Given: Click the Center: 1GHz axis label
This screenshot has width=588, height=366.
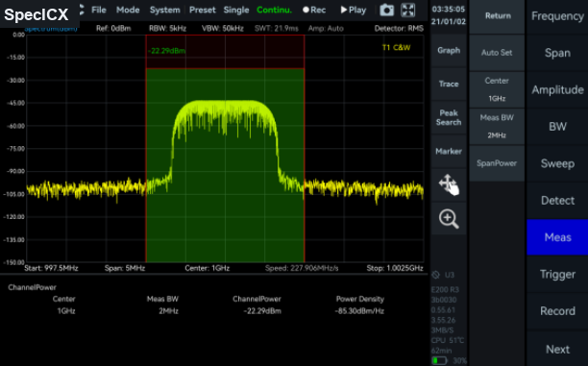Looking at the screenshot, I should (207, 268).
